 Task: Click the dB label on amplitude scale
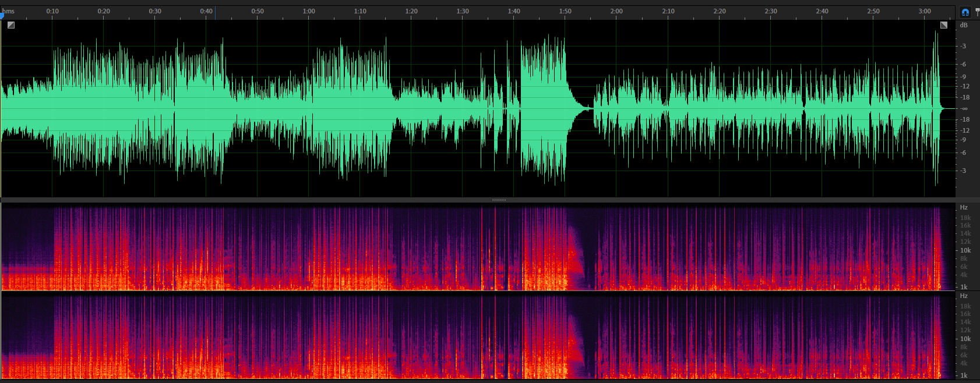coord(964,25)
